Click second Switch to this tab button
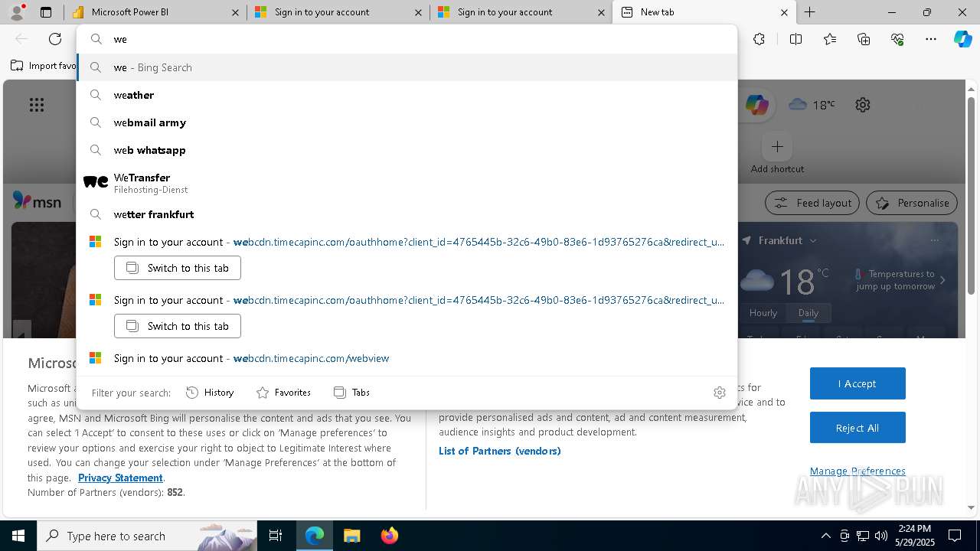This screenshot has height=551, width=980. [178, 326]
